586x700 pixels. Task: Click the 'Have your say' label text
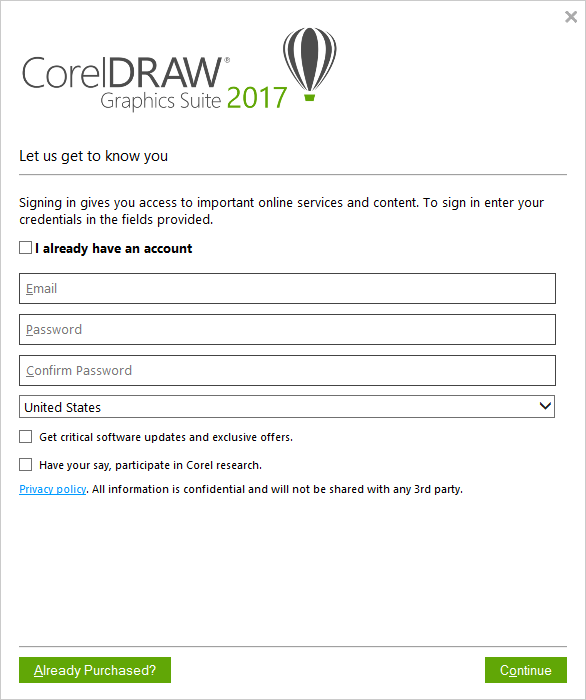[x=150, y=465]
